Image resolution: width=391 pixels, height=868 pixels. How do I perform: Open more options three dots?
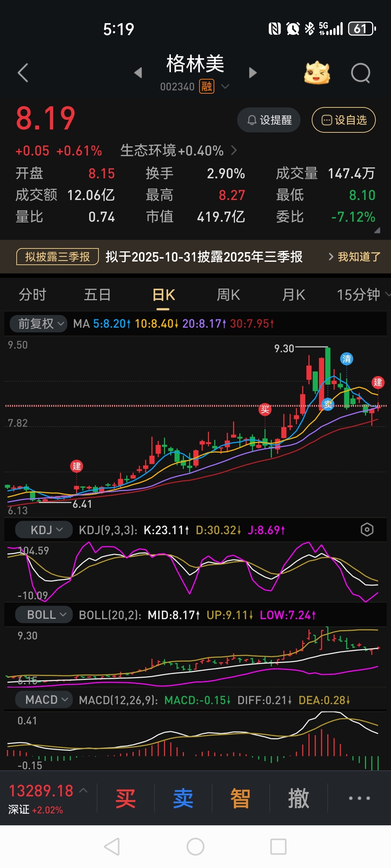click(x=359, y=798)
